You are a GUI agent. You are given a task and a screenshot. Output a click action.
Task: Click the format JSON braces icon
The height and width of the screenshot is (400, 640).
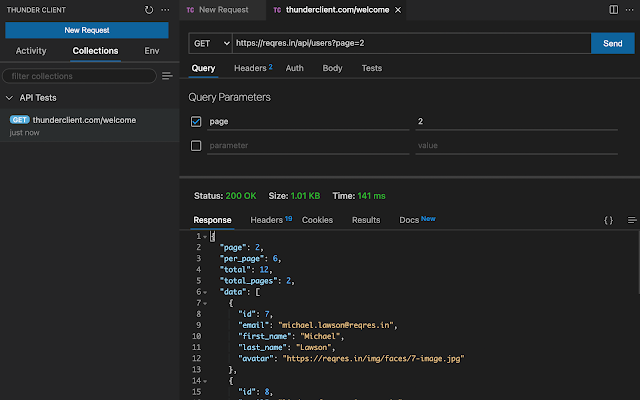(609, 220)
